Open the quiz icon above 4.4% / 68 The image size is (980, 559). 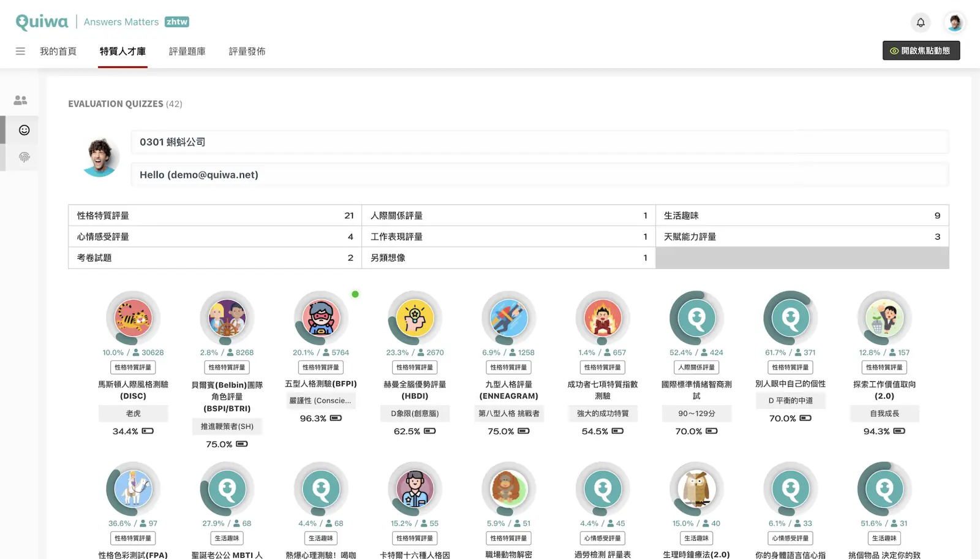[x=321, y=489]
